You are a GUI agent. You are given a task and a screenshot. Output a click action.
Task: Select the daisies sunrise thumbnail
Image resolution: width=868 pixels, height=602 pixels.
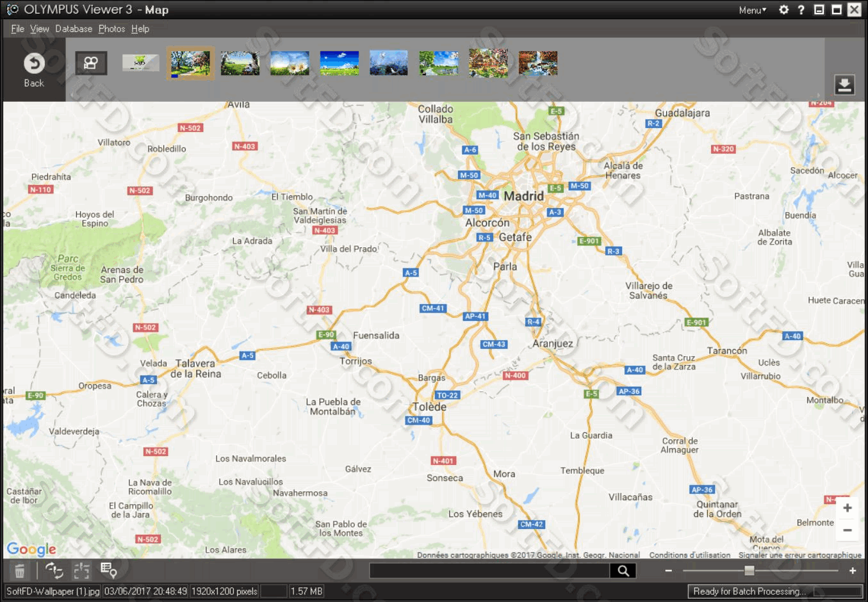coord(290,63)
